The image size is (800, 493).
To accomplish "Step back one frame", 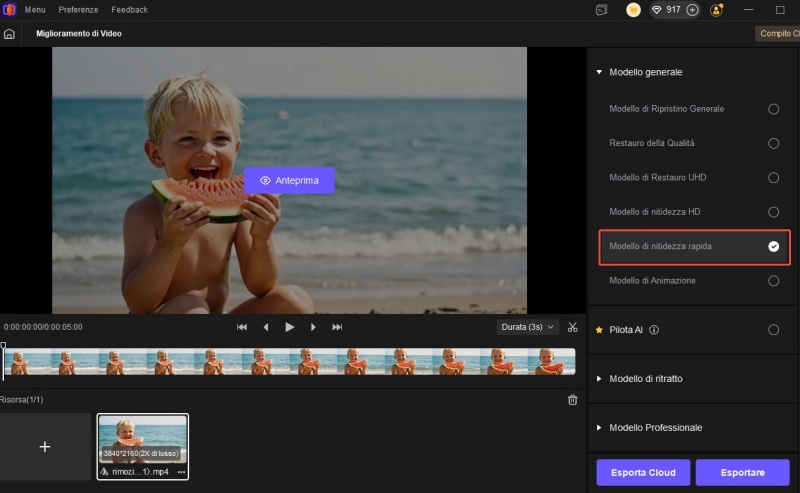I will click(x=266, y=327).
